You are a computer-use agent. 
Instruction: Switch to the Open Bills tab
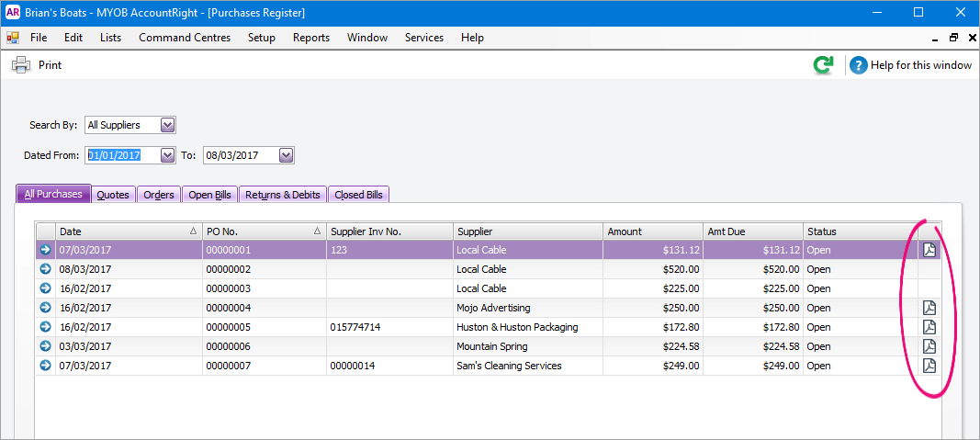point(209,195)
